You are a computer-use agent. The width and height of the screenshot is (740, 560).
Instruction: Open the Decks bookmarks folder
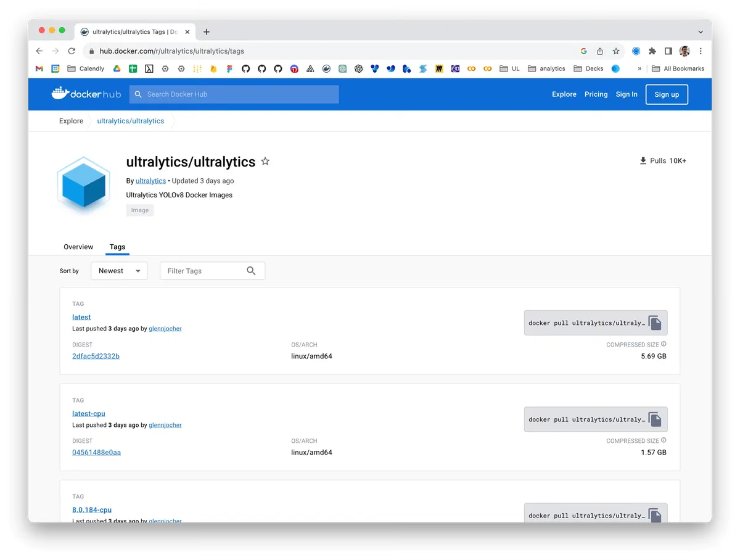588,68
